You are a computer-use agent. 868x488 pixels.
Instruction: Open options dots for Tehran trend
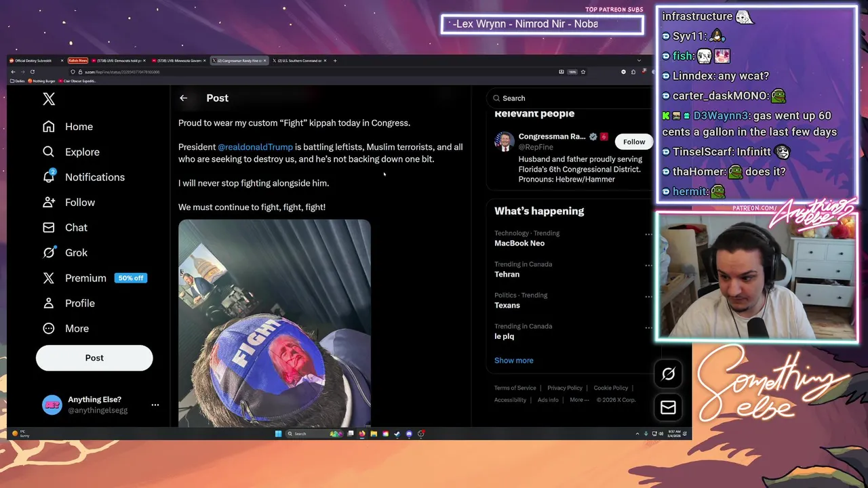click(x=648, y=266)
